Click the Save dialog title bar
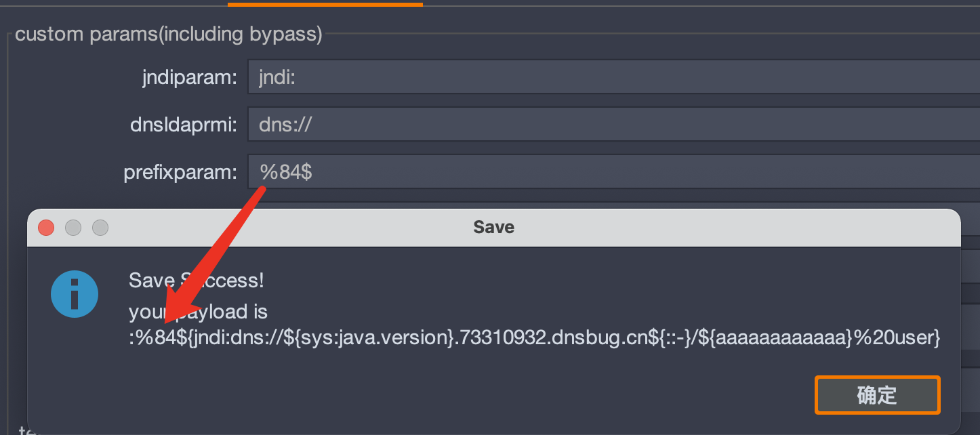 coord(493,228)
